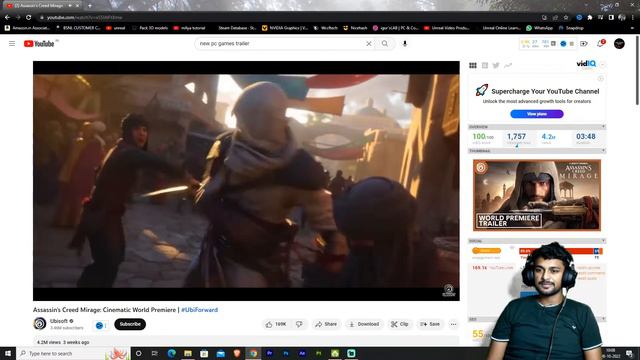Viewport: 640px width, 360px height.
Task: Click the magnifier search button
Action: tap(385, 43)
